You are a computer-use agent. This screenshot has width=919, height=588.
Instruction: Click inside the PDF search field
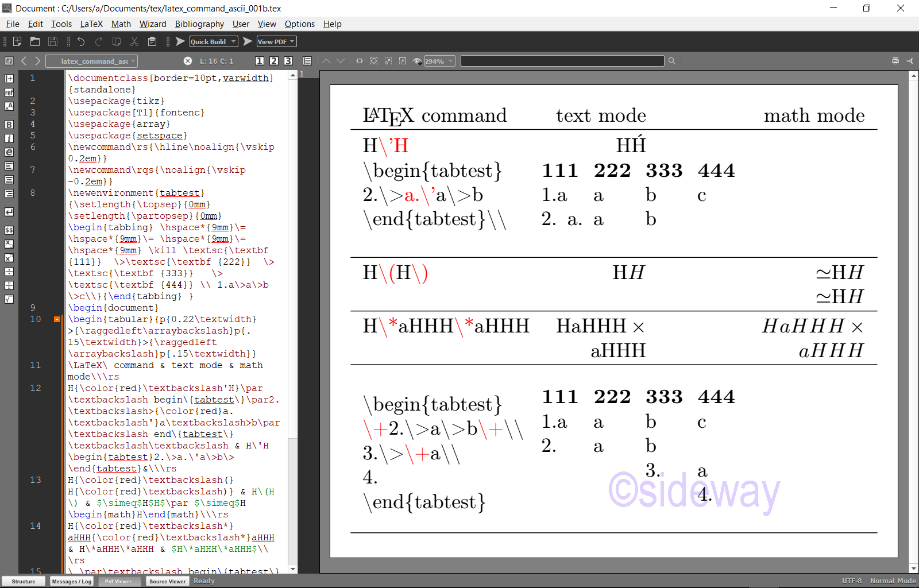point(562,60)
